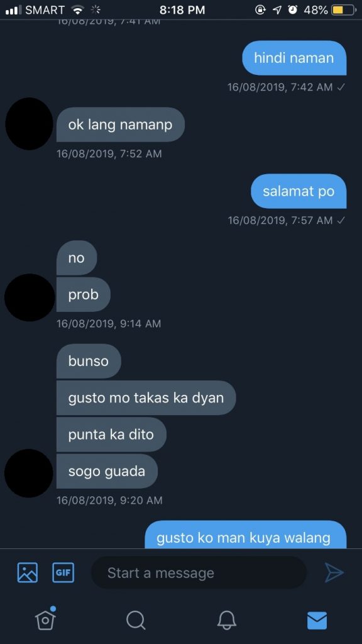This screenshot has width=362, height=644.
Task: Go to the Home tab icon
Action: tap(45, 619)
